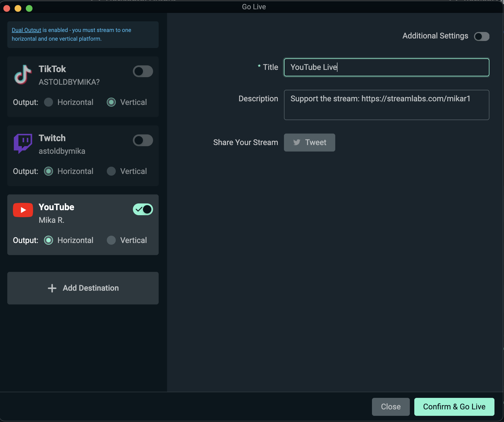Focus the Title input field
The image size is (504, 422).
point(387,67)
